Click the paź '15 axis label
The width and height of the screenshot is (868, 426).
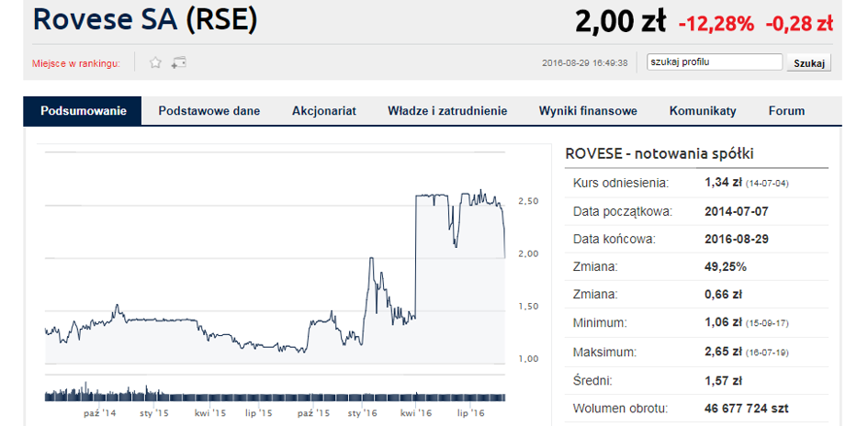[313, 413]
